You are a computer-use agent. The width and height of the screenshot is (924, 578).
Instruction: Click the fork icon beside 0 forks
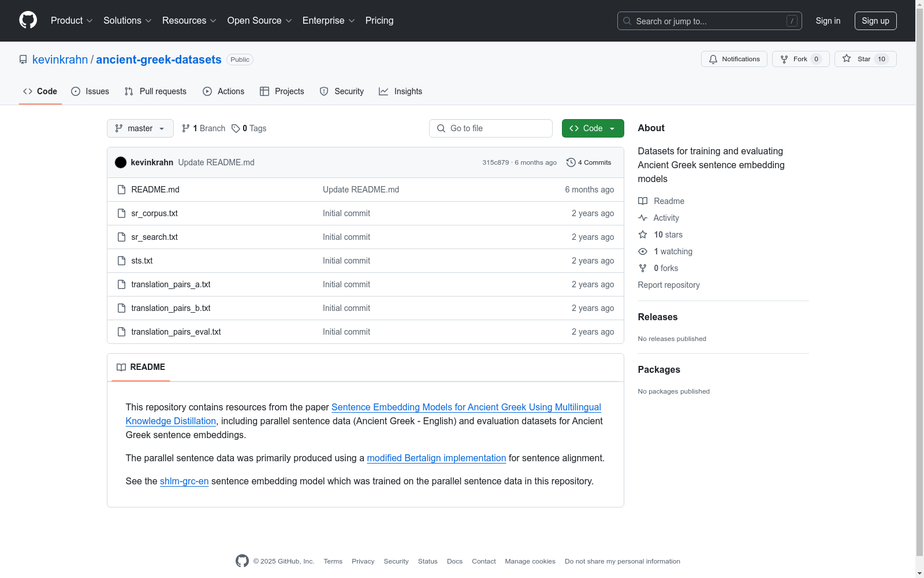(643, 268)
